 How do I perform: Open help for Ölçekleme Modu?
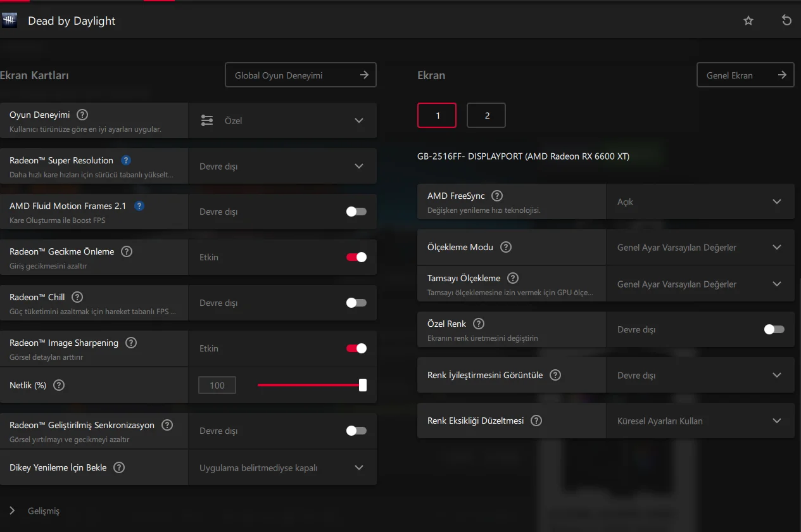point(506,248)
